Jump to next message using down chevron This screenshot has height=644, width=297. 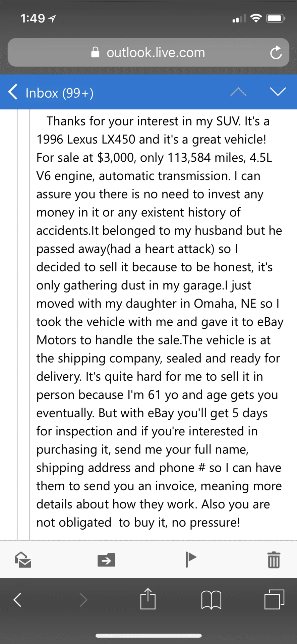[x=278, y=92]
